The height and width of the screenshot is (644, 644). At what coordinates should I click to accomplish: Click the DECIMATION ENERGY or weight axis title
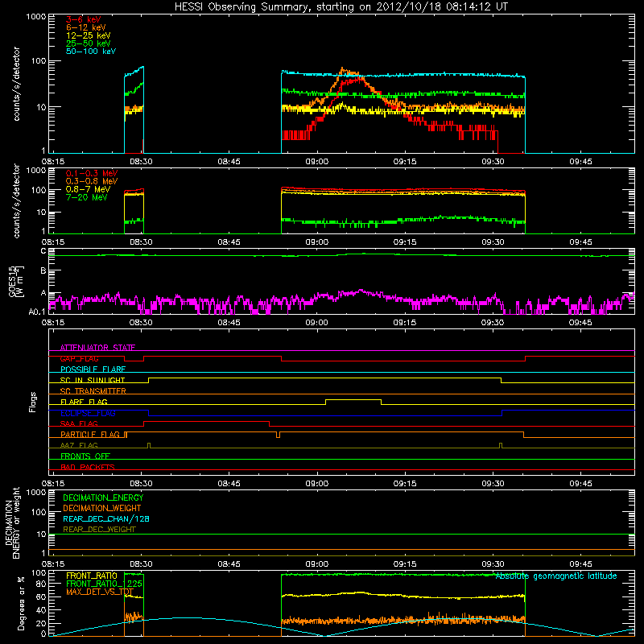pos(12,522)
